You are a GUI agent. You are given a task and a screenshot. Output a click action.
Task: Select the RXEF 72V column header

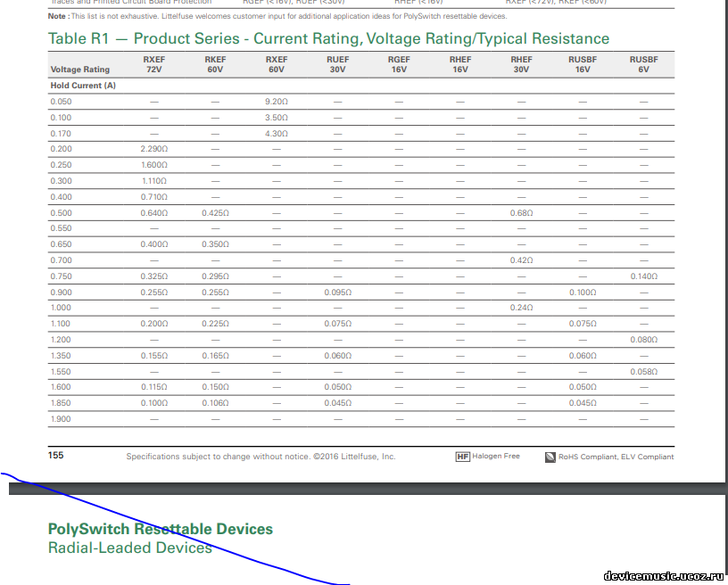point(153,64)
